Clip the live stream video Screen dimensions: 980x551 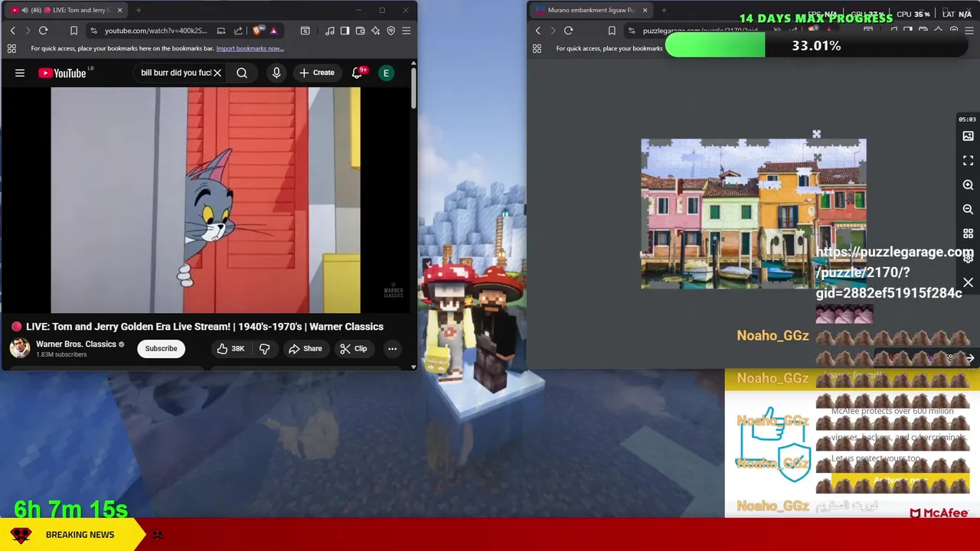353,349
